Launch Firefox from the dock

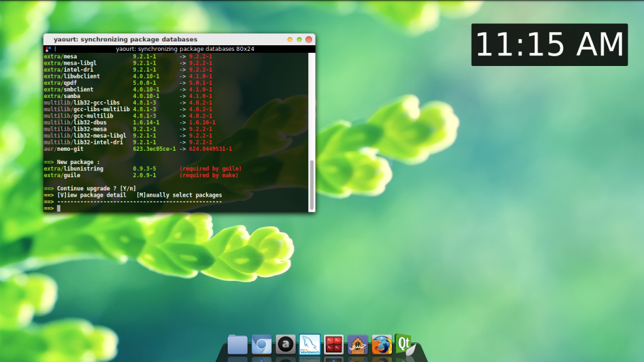pyautogui.click(x=381, y=344)
